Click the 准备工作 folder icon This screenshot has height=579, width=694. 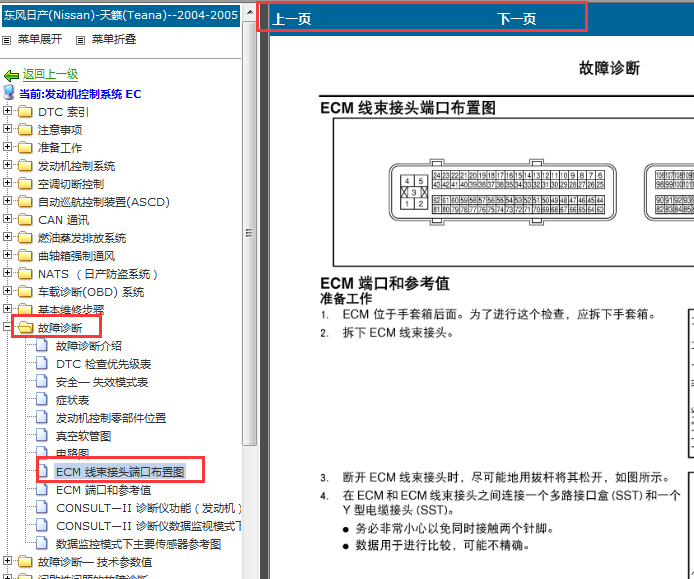click(25, 147)
